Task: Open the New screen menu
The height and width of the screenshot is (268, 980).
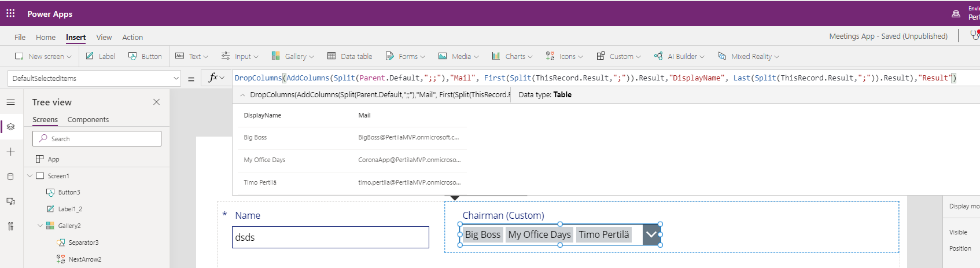Action: pos(43,56)
